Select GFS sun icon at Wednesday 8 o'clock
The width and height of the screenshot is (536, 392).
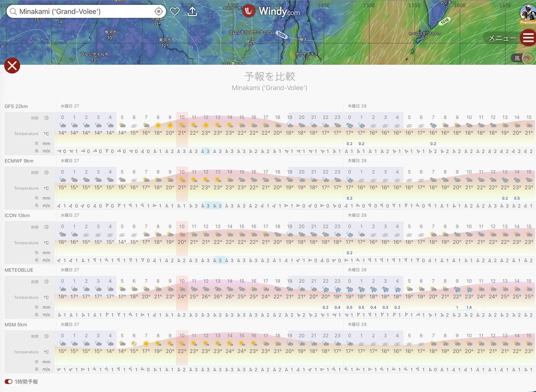point(158,125)
